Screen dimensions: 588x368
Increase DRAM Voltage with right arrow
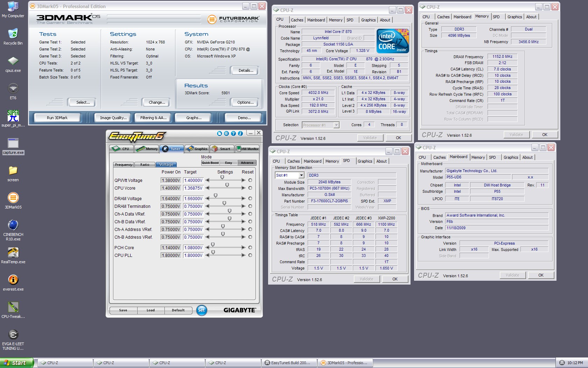pyautogui.click(x=244, y=198)
